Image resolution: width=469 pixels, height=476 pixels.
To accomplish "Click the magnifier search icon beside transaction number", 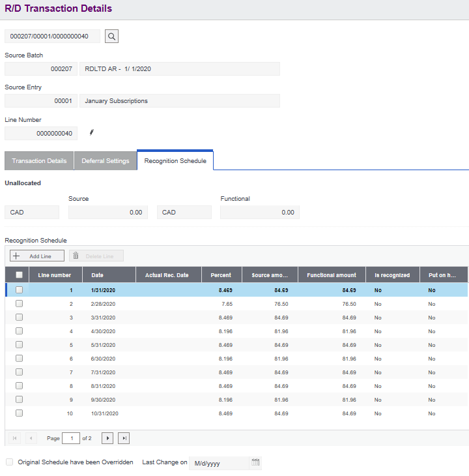I will [x=111, y=36].
